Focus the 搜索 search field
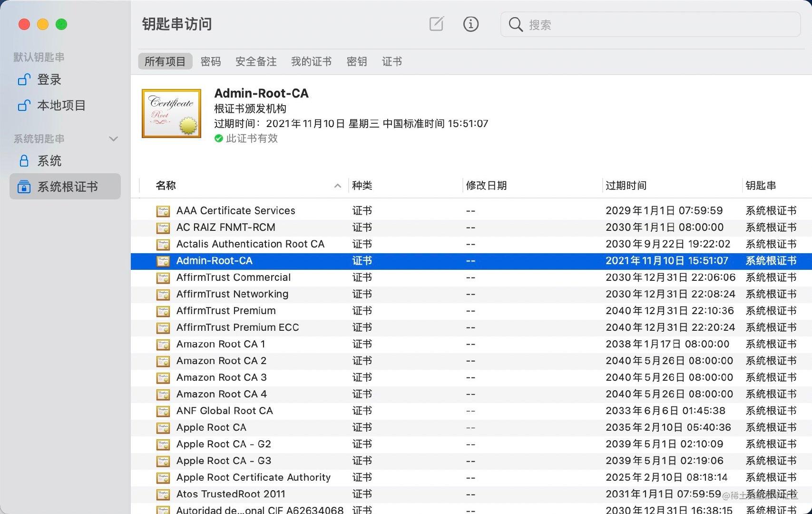The height and width of the screenshot is (514, 812). click(x=650, y=24)
